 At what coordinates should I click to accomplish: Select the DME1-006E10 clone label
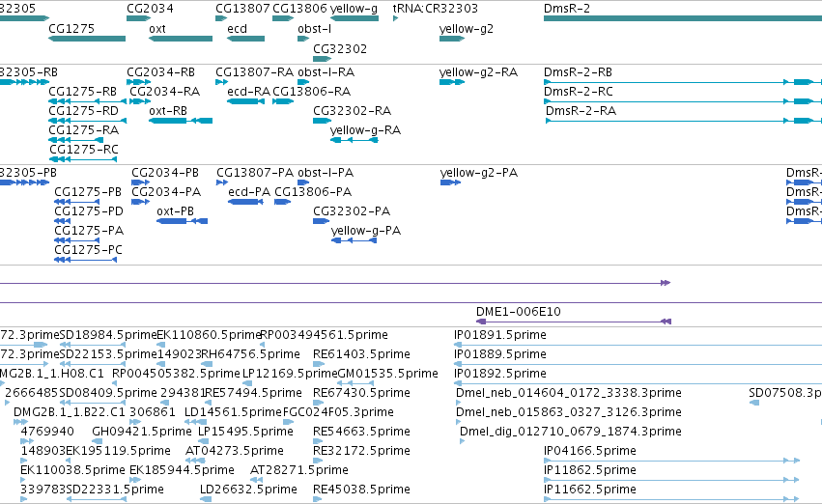[519, 311]
